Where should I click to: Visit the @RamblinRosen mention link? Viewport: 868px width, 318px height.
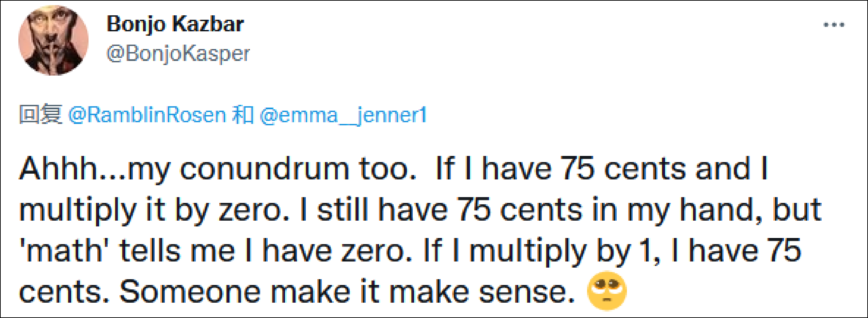[147, 115]
